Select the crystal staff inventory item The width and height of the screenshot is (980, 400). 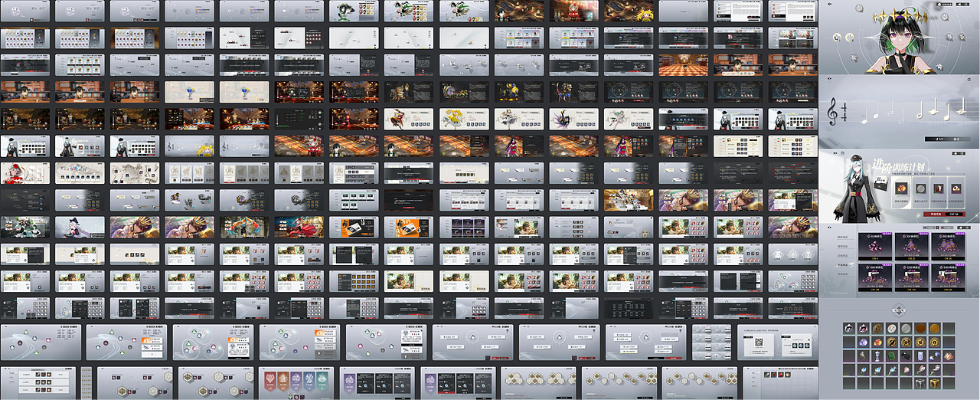pos(892,370)
